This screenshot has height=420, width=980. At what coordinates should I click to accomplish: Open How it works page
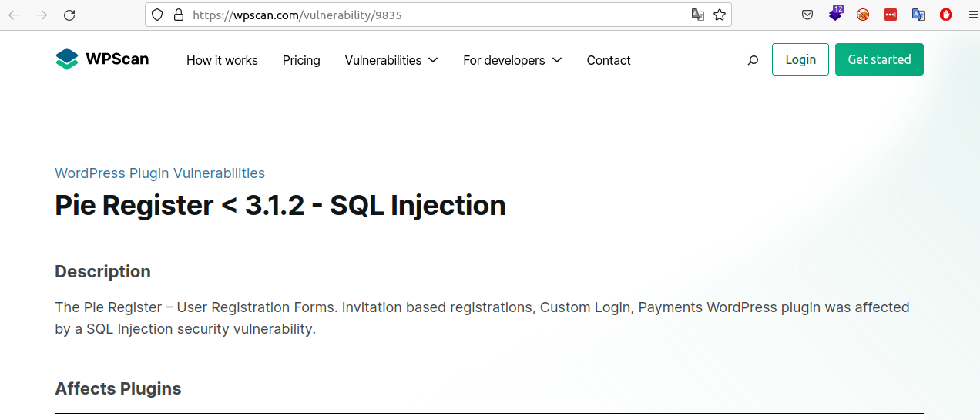[222, 60]
